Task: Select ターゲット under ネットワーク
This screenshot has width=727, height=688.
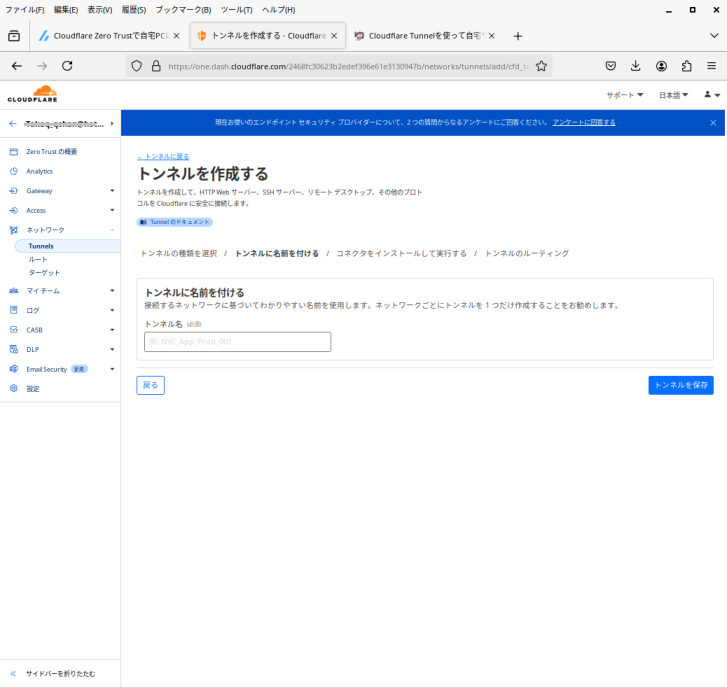Action: (x=44, y=273)
